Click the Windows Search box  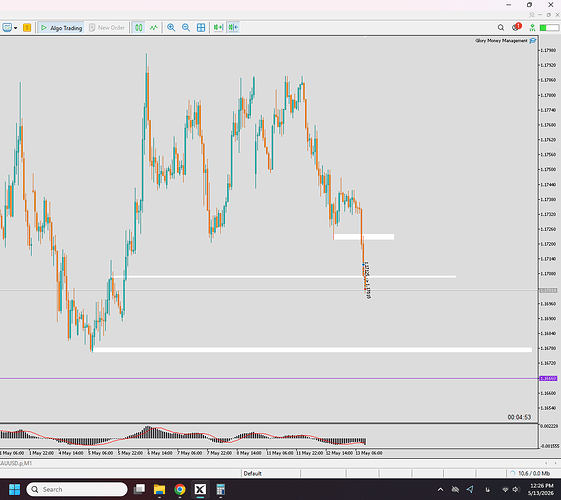(x=77, y=489)
